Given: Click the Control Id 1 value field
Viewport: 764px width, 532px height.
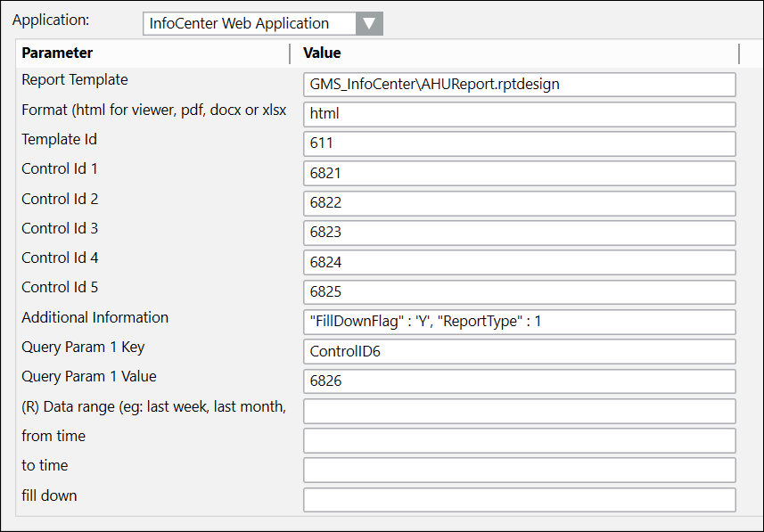Looking at the screenshot, I should pos(519,173).
